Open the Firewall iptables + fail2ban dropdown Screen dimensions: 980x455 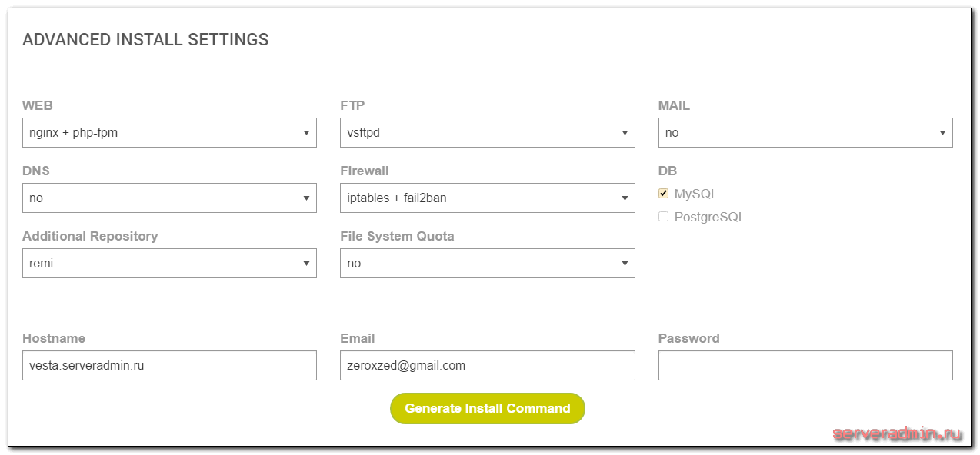coord(487,198)
